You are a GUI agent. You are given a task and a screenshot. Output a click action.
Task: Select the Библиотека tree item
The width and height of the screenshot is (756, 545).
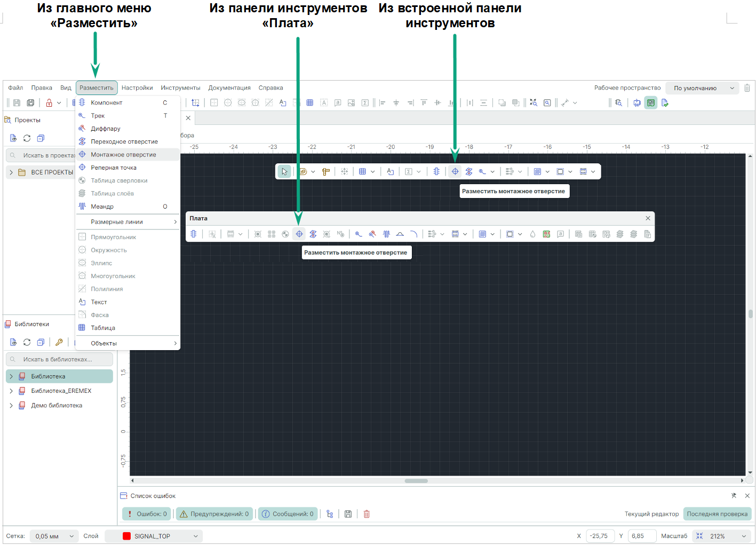(59, 376)
